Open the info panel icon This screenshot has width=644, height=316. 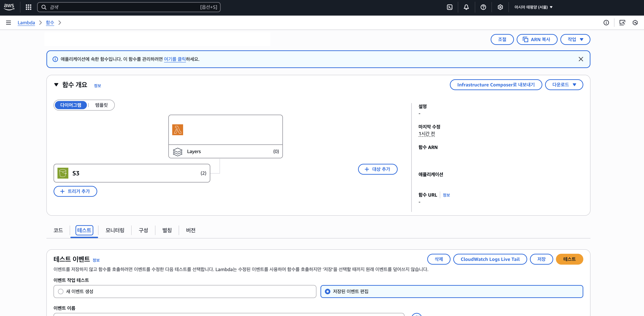tap(606, 23)
